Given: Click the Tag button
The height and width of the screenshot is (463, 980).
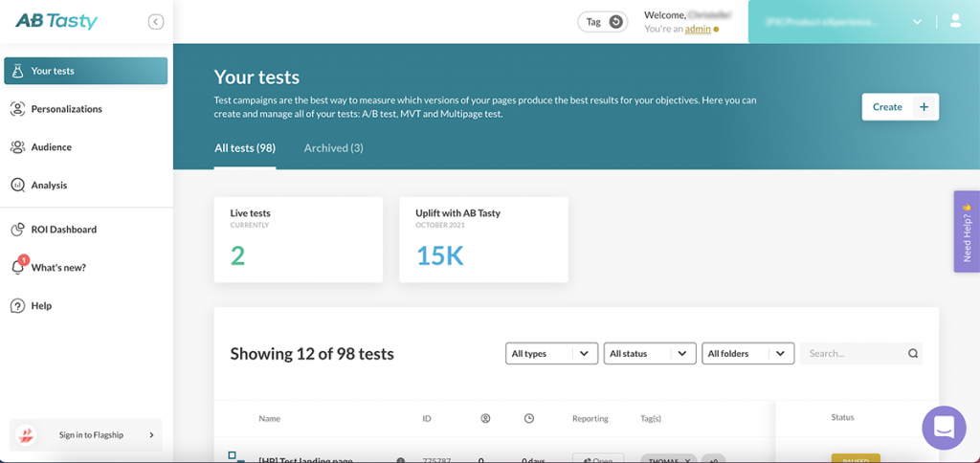Looking at the screenshot, I should (603, 22).
